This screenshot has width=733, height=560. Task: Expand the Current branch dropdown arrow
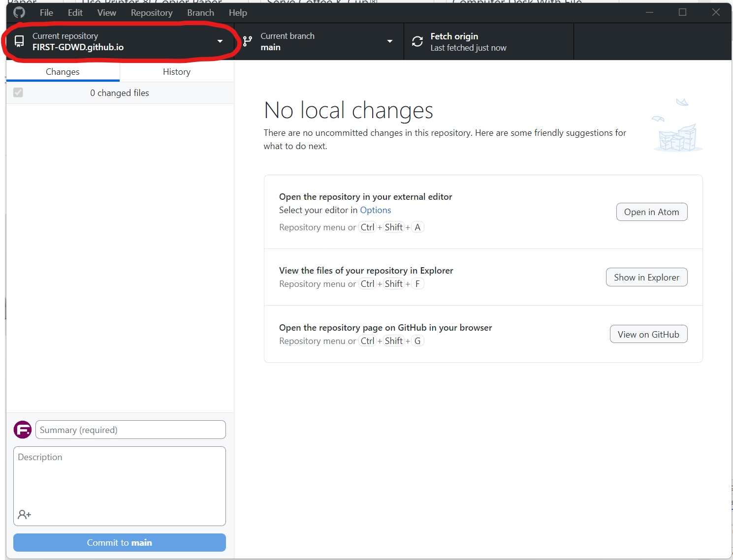pos(390,41)
